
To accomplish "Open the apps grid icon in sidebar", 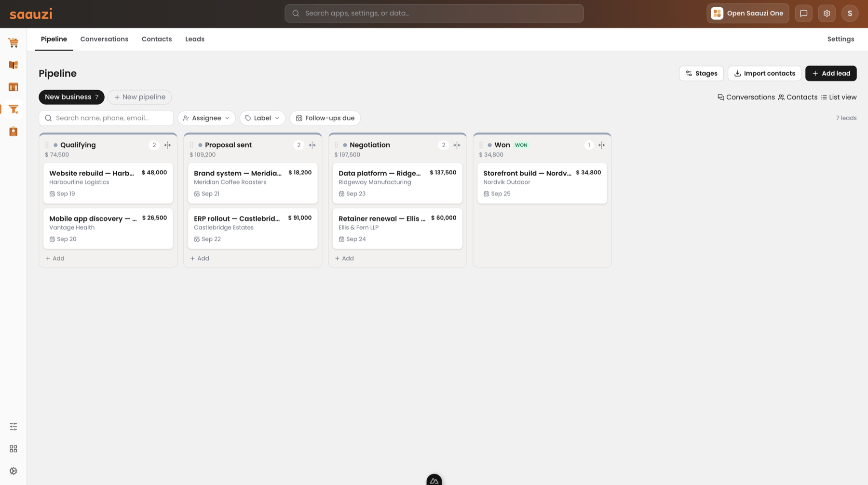I will pos(14,449).
